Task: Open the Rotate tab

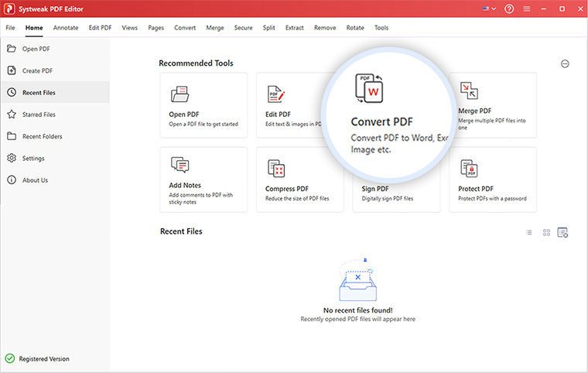Action: 355,28
